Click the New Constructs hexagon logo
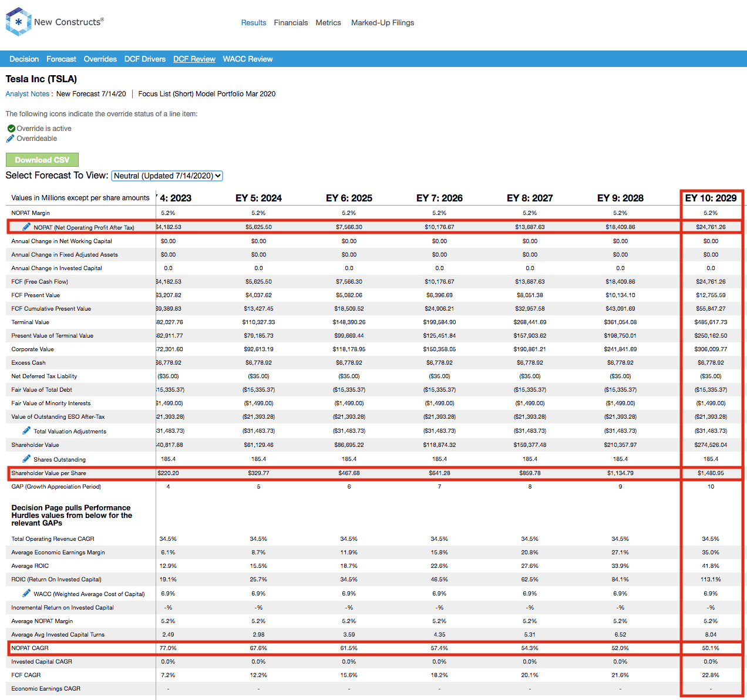 pos(18,22)
